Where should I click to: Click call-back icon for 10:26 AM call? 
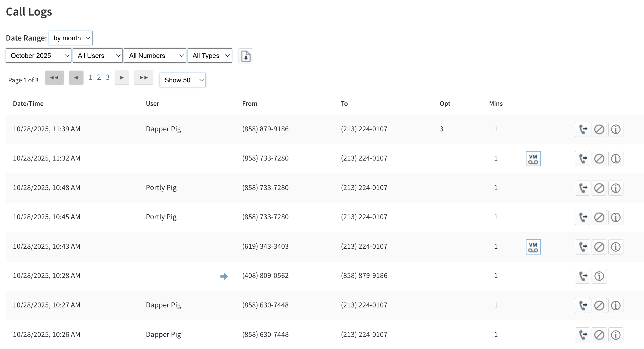click(x=582, y=335)
